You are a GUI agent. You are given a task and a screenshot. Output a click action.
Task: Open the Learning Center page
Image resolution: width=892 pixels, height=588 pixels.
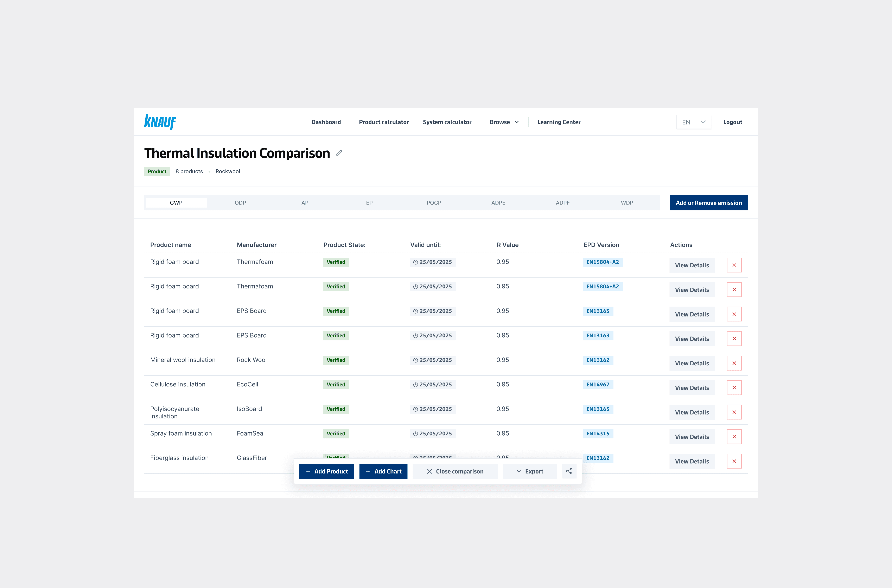(x=558, y=122)
